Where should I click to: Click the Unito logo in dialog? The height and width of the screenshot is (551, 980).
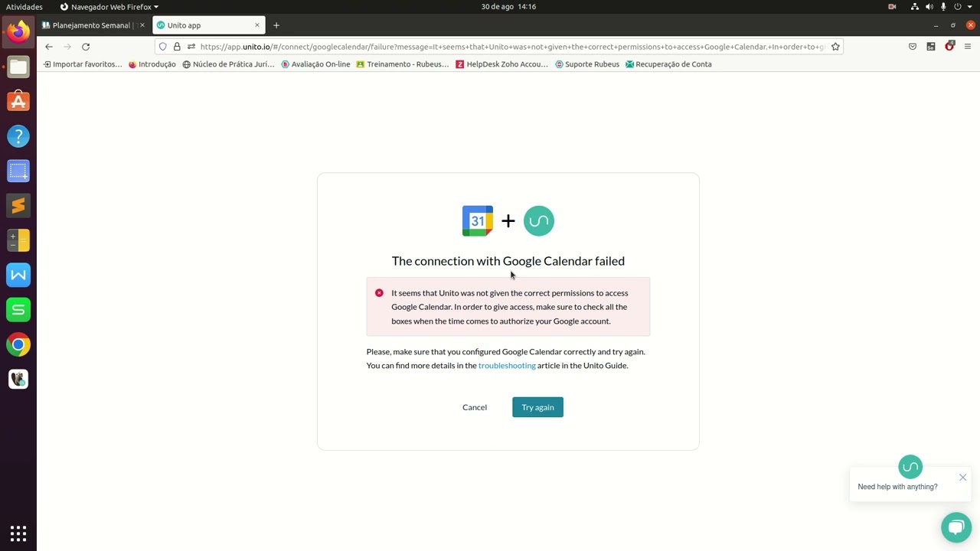click(x=539, y=221)
